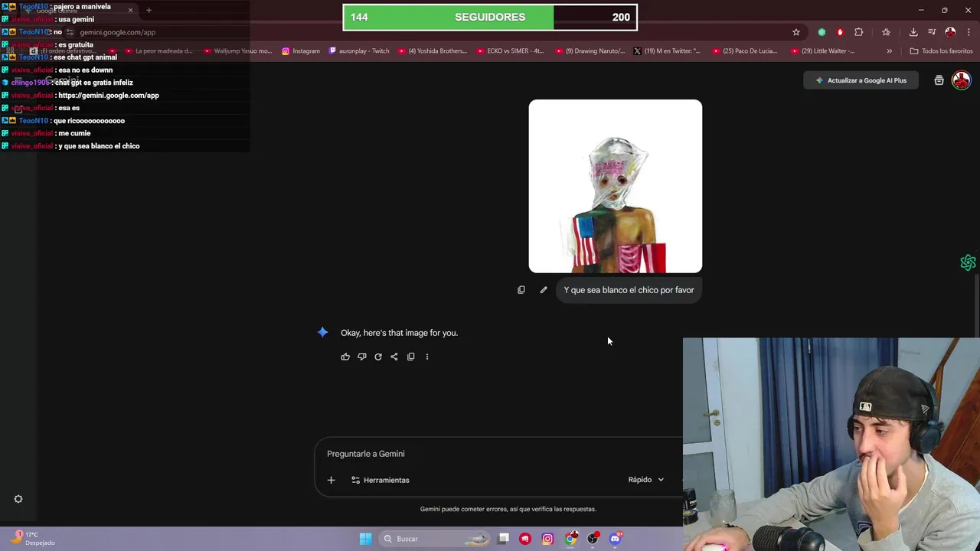The height and width of the screenshot is (551, 980).
Task: Regenerate the Gemini response
Action: [378, 357]
